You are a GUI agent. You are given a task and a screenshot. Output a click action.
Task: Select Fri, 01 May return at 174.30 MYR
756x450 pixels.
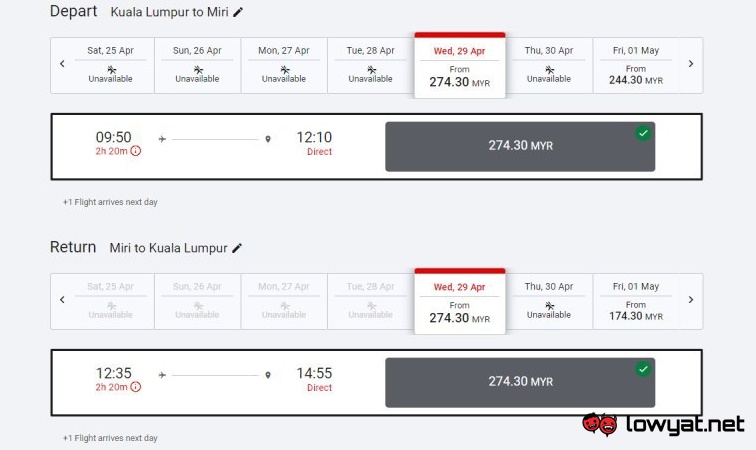(x=636, y=301)
